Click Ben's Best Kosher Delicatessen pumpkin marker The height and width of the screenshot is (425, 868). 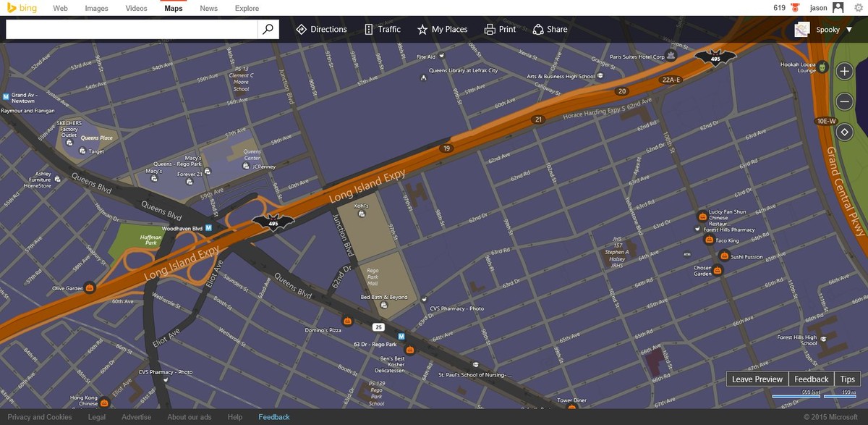[410, 350]
